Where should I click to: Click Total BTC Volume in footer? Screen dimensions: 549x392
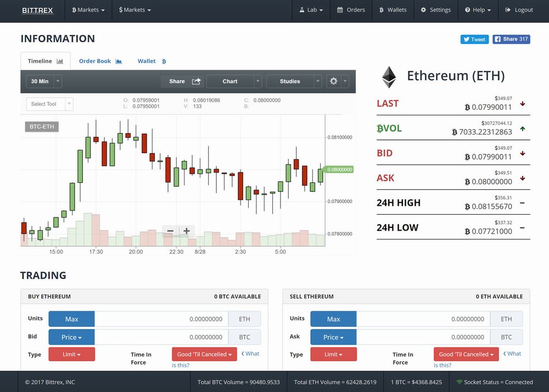238,382
